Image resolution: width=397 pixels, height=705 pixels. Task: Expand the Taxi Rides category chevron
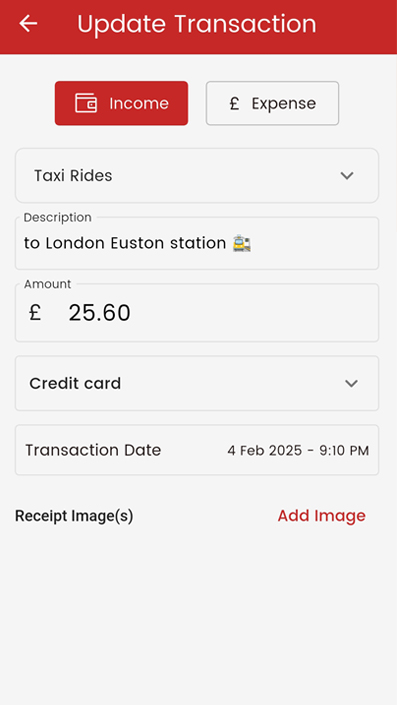pos(347,175)
